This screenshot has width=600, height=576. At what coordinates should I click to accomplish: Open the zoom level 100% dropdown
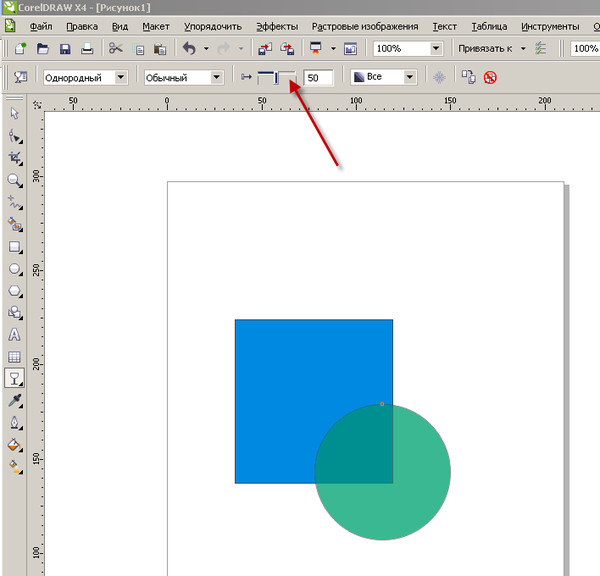[x=436, y=49]
